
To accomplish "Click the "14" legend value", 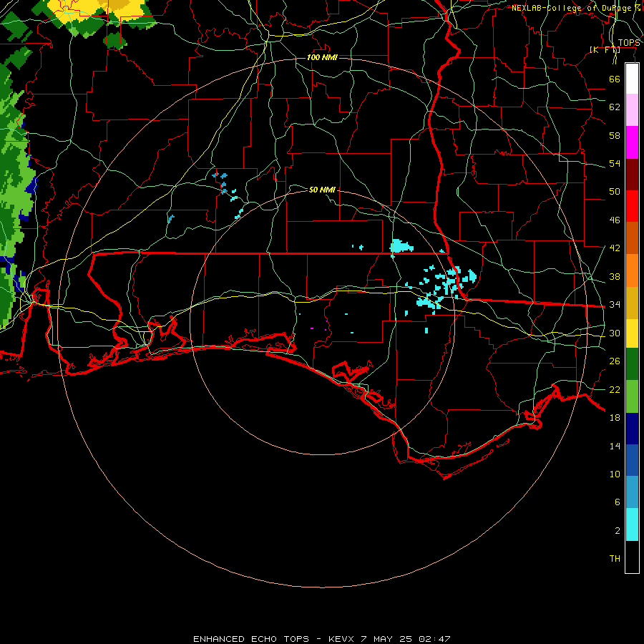I will coord(615,446).
